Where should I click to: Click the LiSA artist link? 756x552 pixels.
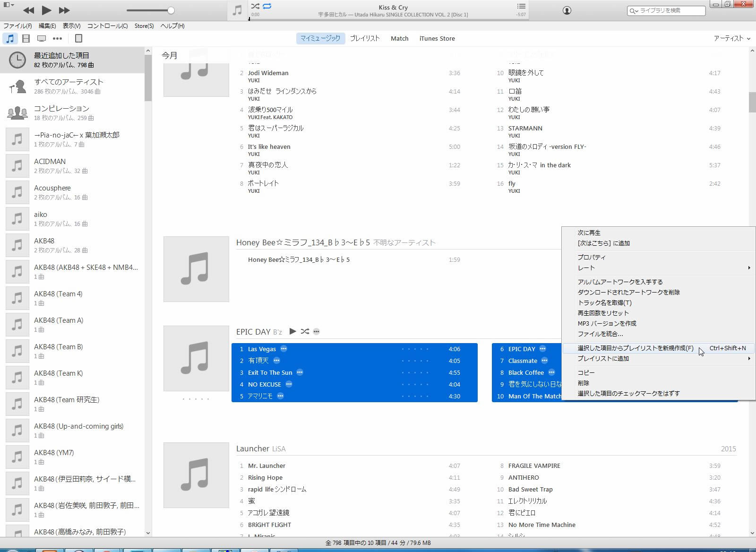tap(279, 449)
